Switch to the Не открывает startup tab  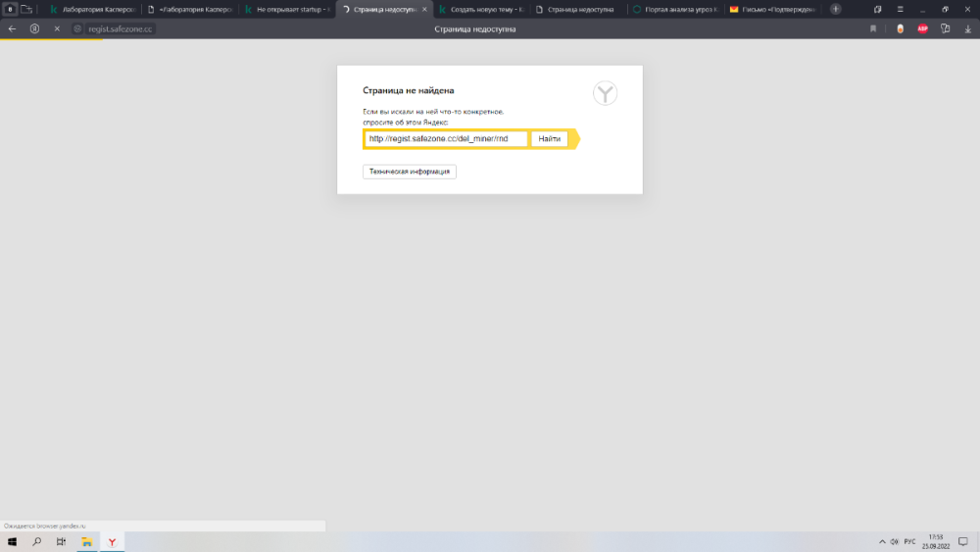point(287,10)
